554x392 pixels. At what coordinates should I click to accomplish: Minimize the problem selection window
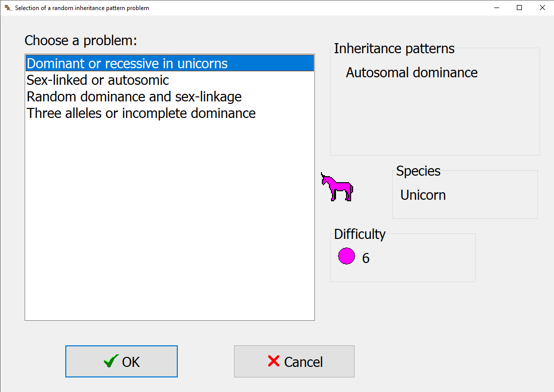[496, 8]
